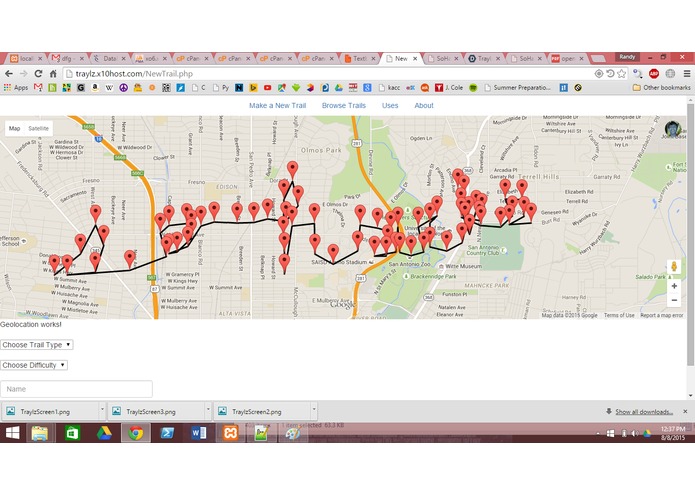Open the TraylzScreen3.png downloaded file
695x494 pixels.
click(156, 411)
